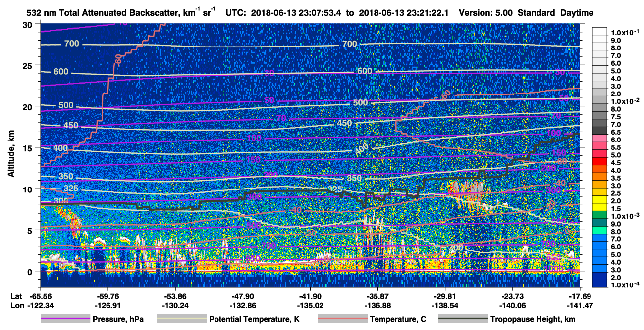The height and width of the screenshot is (330, 644).
Task: Click the latitude value "-17.69"
Action: [x=580, y=296]
